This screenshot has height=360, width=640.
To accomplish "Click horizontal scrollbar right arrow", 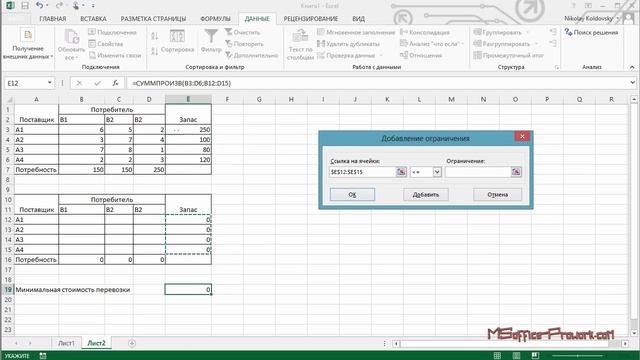I will [x=625, y=344].
